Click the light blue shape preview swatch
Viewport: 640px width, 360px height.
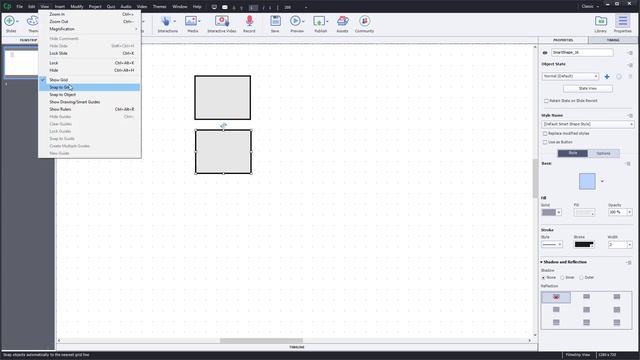587,181
